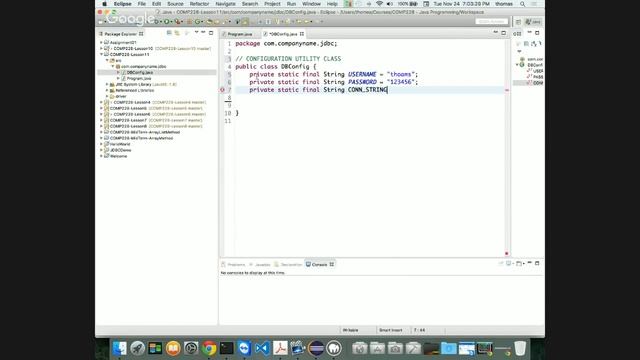Maximize the Package Explorer panel

click(x=211, y=33)
